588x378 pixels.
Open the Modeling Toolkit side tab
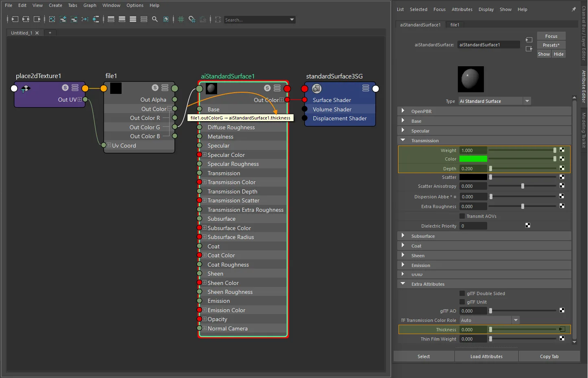584,130
